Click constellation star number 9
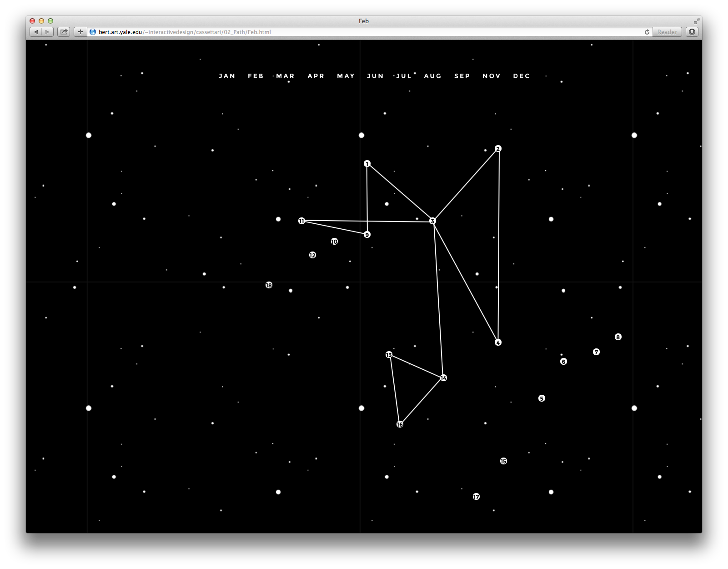This screenshot has height=569, width=728. click(367, 235)
